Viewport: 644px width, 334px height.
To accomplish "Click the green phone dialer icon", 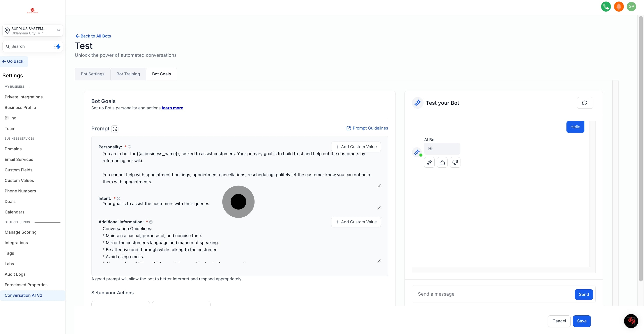I will 606,7.
